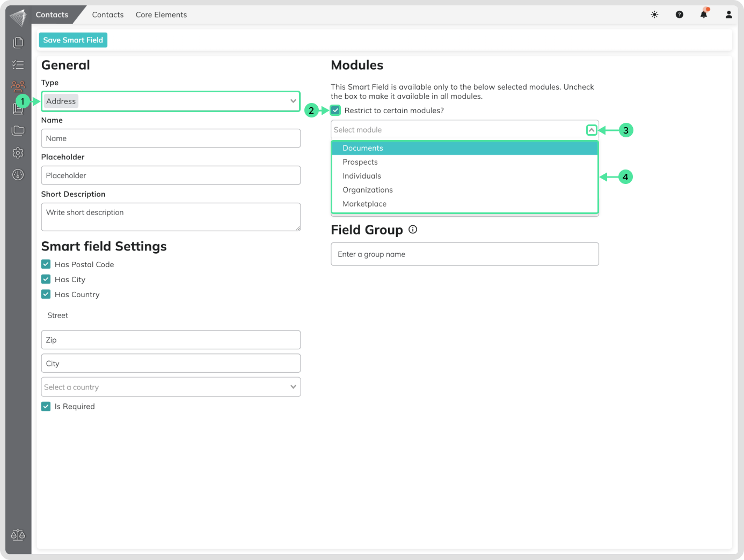Open the notifications bell
Image resolution: width=744 pixels, height=560 pixels.
click(704, 14)
